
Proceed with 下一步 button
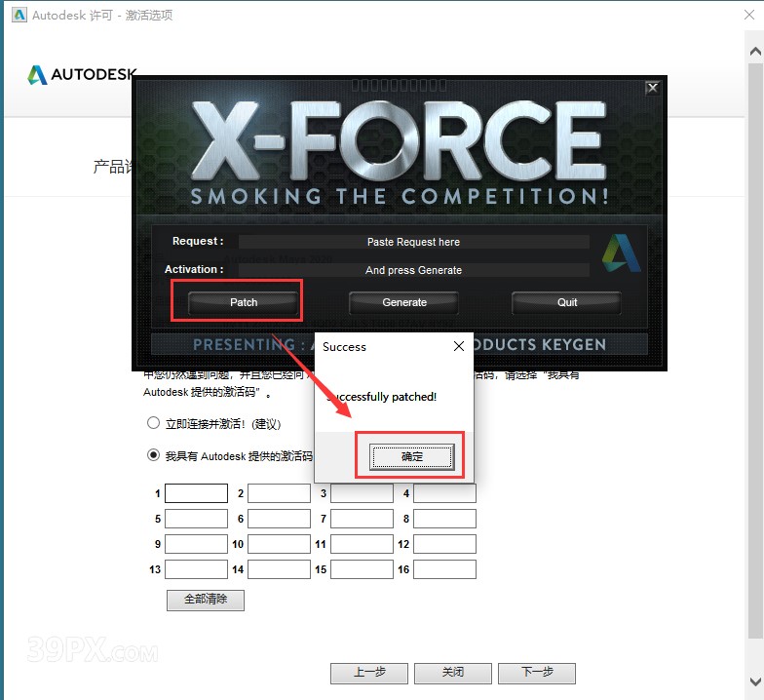[537, 673]
